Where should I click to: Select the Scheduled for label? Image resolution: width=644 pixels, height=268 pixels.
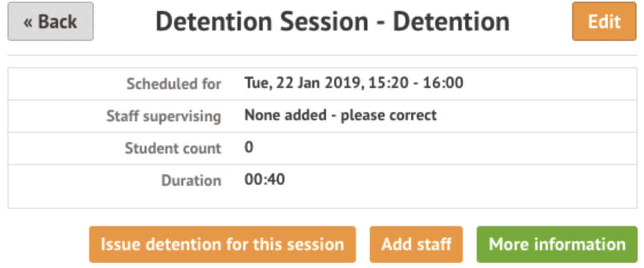(174, 84)
